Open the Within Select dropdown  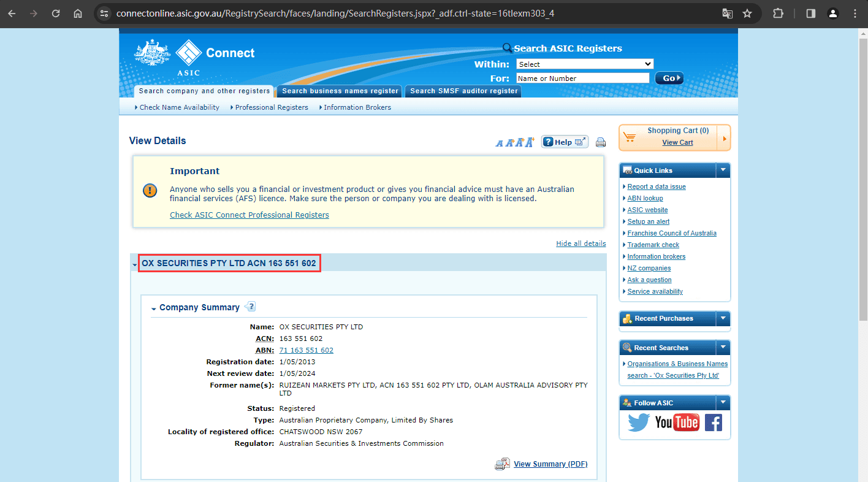point(585,64)
